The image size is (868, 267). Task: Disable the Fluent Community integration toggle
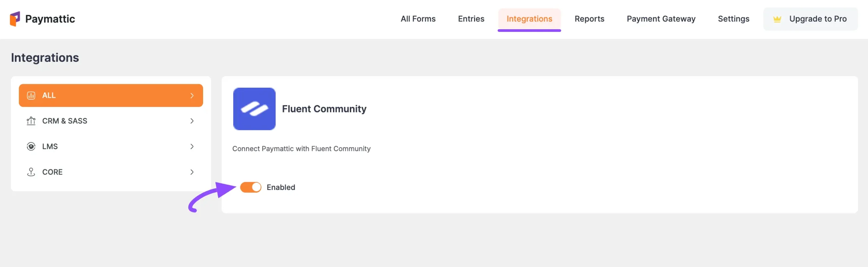251,187
